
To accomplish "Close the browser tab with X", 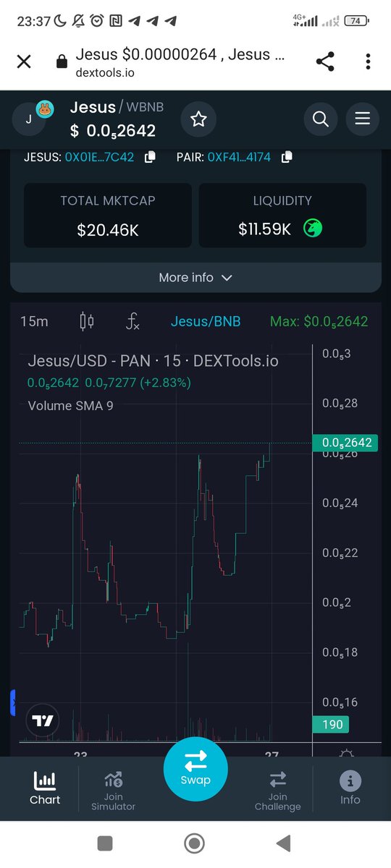I will point(24,61).
